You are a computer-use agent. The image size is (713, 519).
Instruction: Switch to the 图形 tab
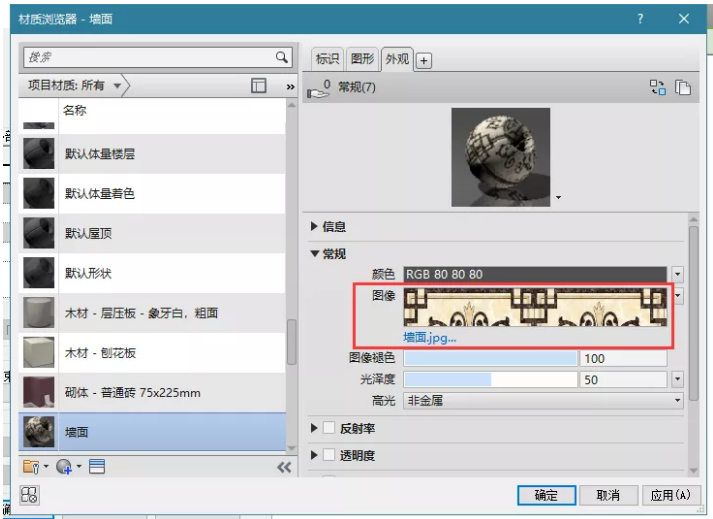point(361,59)
